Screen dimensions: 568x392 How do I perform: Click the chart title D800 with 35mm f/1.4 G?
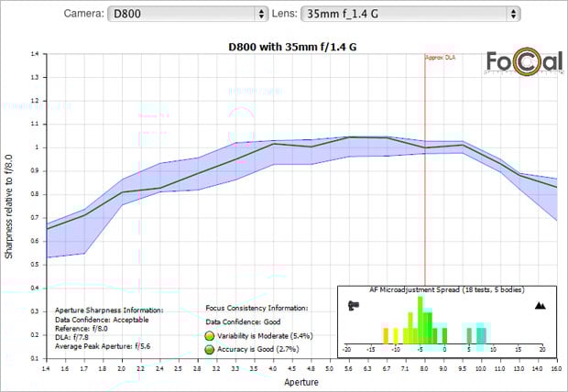coord(292,47)
